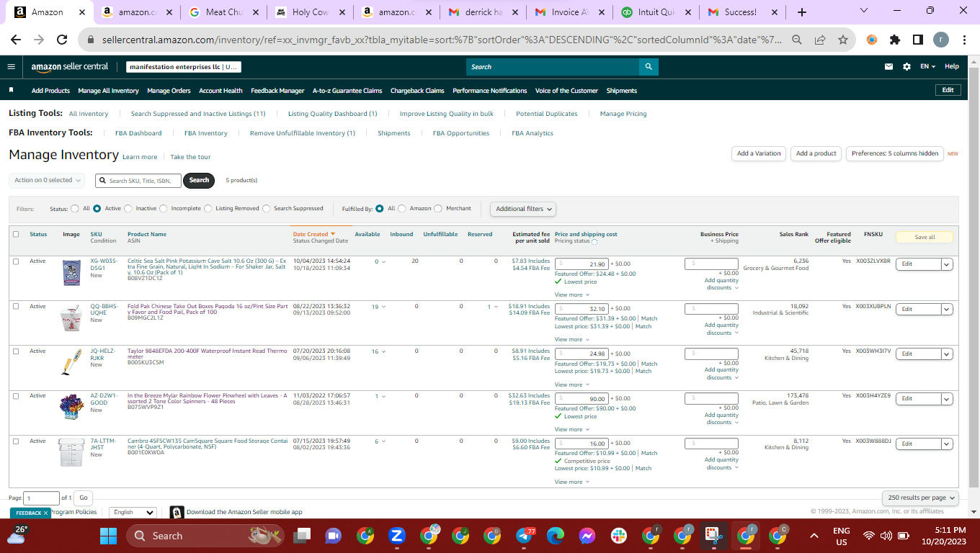
Task: Open the FBA Dashboard link
Action: tap(138, 133)
